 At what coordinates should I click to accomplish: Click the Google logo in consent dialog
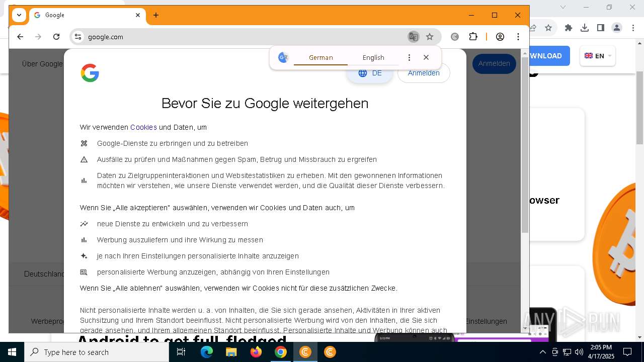click(90, 73)
